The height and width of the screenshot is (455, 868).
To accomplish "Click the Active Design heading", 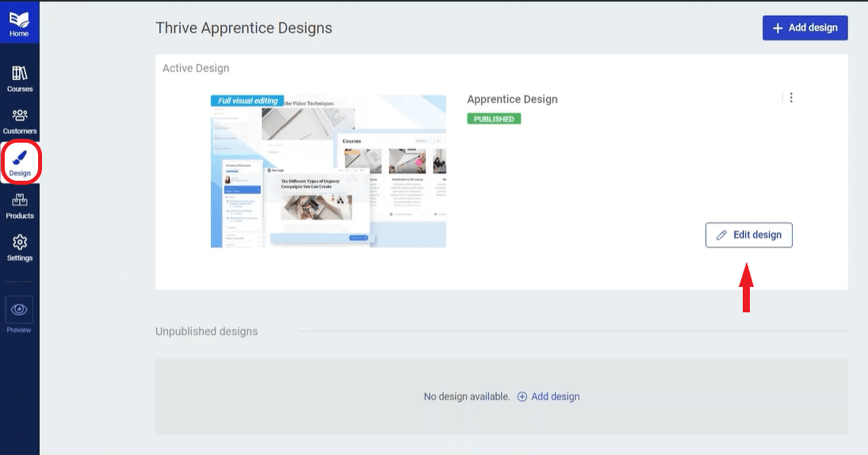I will (196, 68).
